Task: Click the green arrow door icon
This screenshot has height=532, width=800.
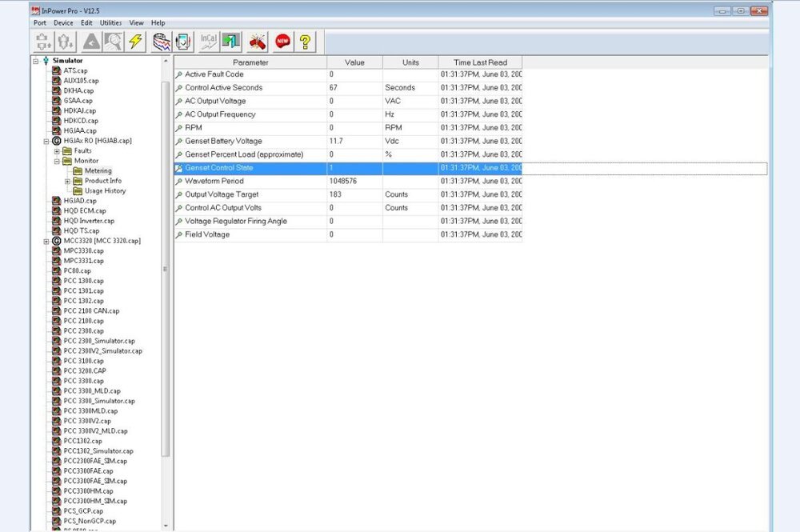Action: point(231,42)
